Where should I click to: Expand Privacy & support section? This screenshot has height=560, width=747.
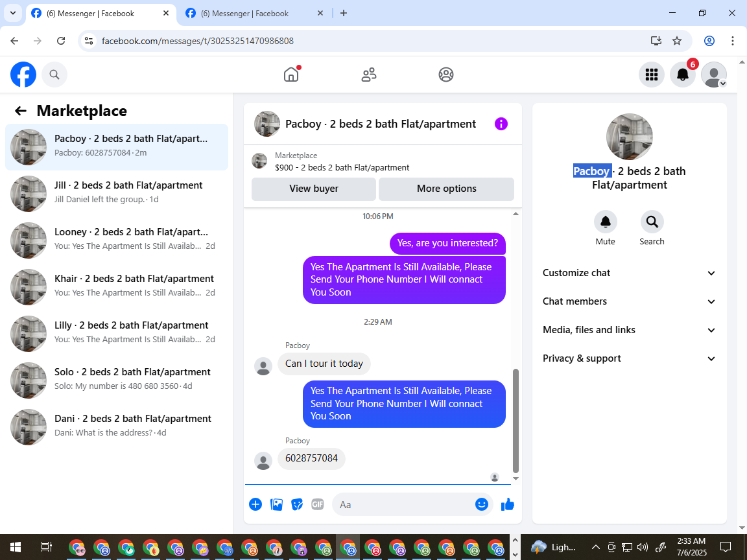tap(630, 358)
